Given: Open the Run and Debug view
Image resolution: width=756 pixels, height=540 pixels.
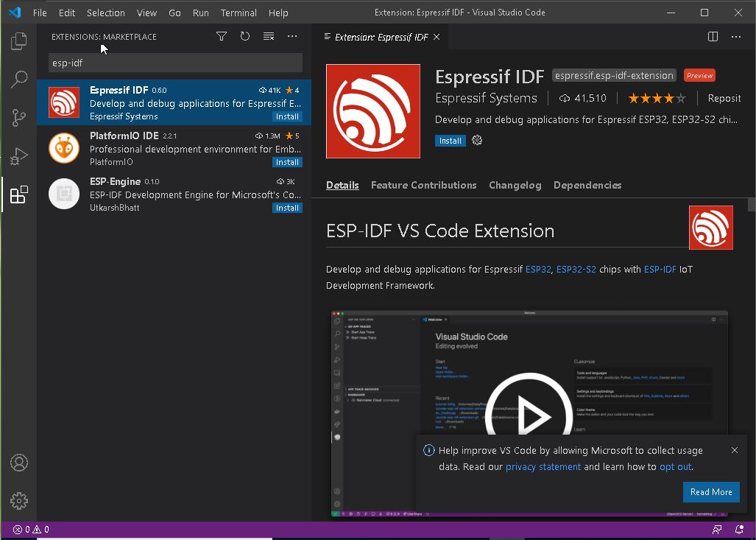Looking at the screenshot, I should click(19, 156).
